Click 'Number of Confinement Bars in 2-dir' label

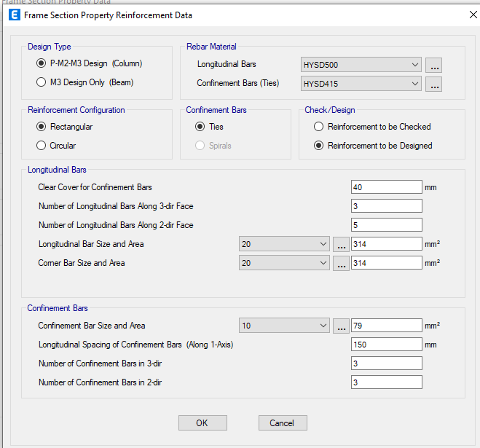(100, 382)
